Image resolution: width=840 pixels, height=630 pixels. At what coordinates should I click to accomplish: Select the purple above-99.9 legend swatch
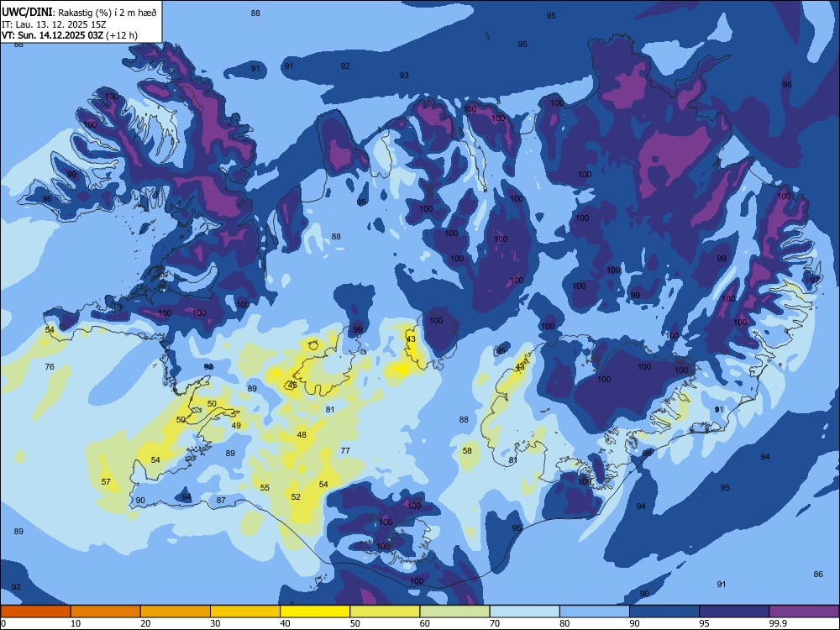click(x=804, y=612)
